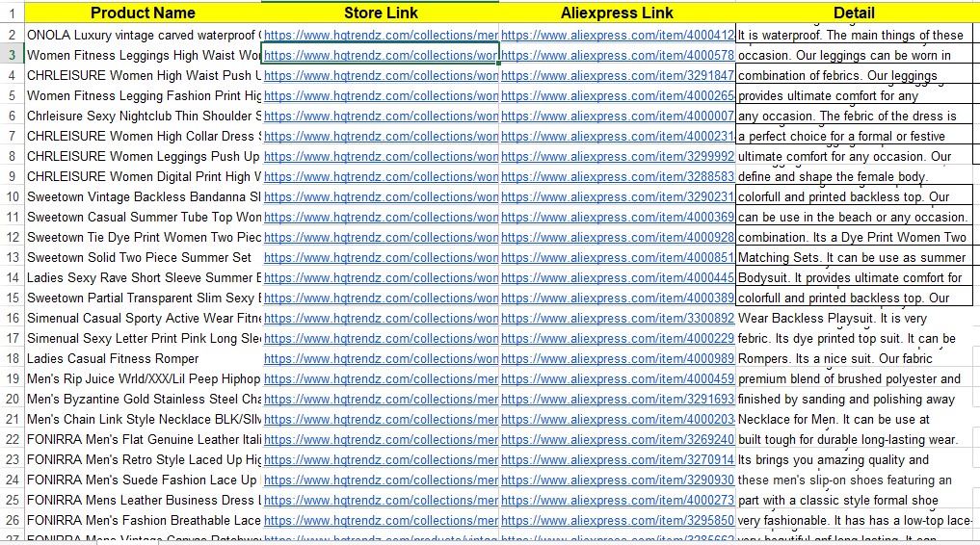
Task: Open store link for Sweetown Solid Two Piece Summer Set
Action: click(x=381, y=257)
